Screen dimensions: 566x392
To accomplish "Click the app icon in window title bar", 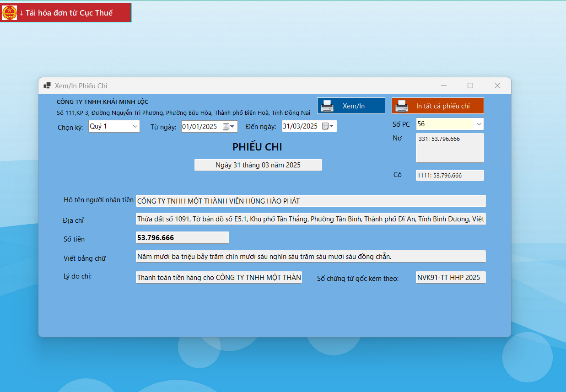I will pyautogui.click(x=47, y=86).
